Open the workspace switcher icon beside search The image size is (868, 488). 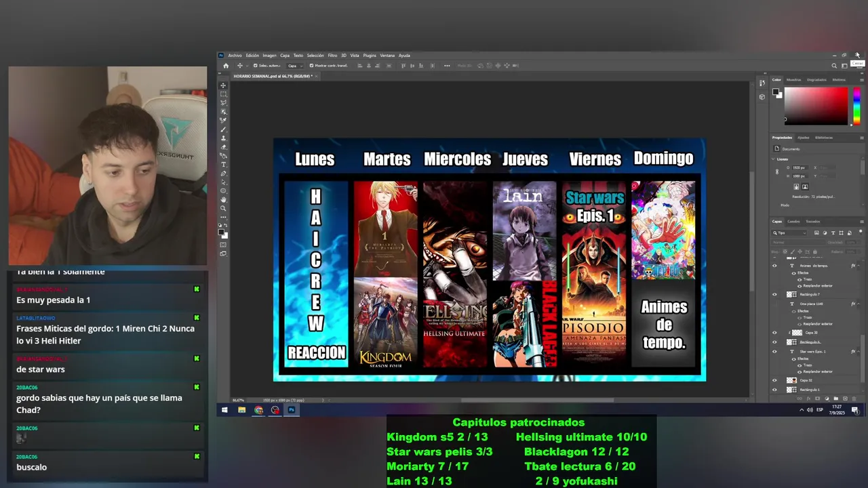coord(844,66)
